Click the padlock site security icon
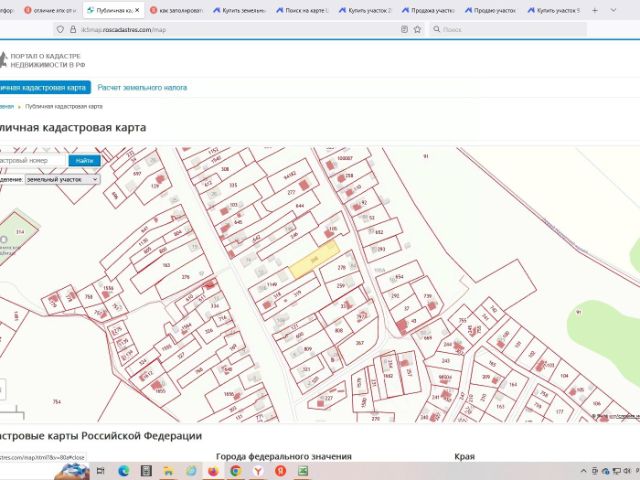 (x=73, y=29)
